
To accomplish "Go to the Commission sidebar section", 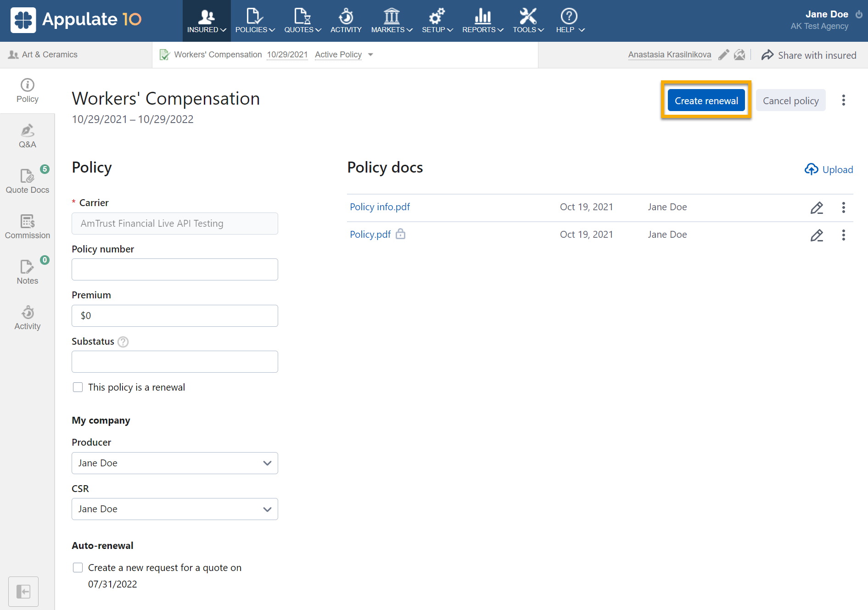I will point(27,227).
